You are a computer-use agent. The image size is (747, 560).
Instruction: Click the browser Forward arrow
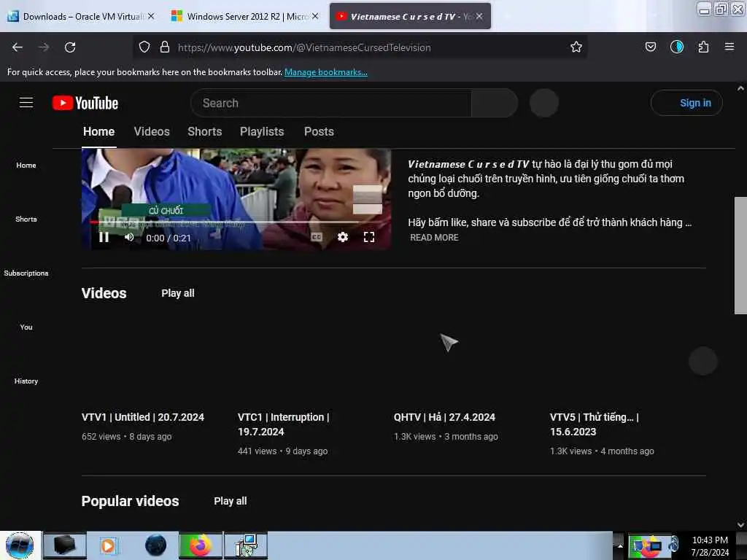[44, 47]
